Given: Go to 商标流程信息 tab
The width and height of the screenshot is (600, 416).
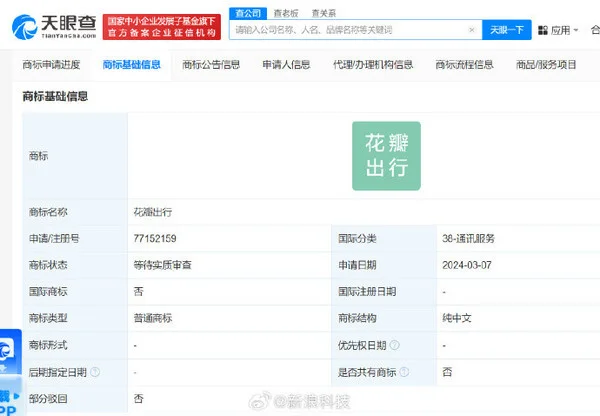Looking at the screenshot, I should [x=464, y=65].
